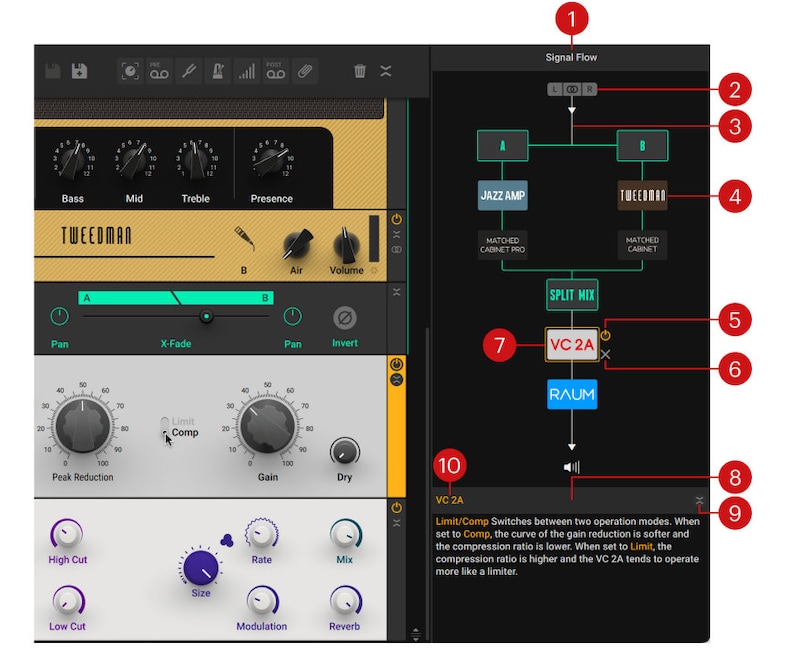The height and width of the screenshot is (654, 794).
Task: Click the Tweedman Volume knob
Action: (346, 245)
